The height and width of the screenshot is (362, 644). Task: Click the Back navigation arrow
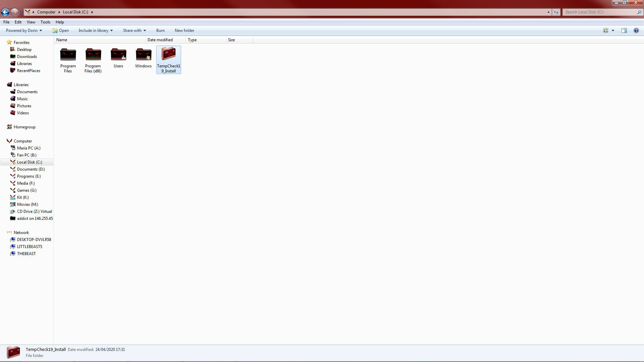coord(5,12)
